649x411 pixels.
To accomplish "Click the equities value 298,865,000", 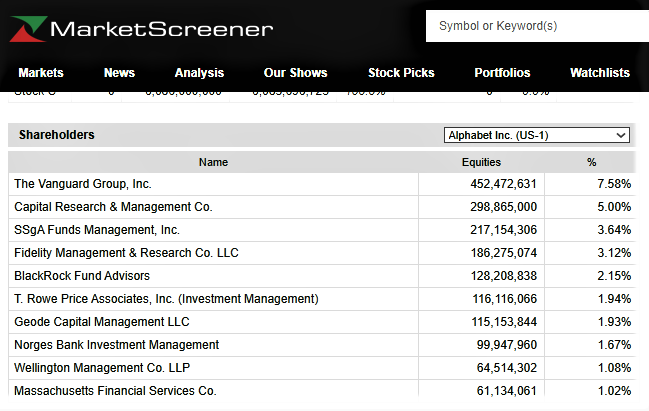I will coord(503,207).
